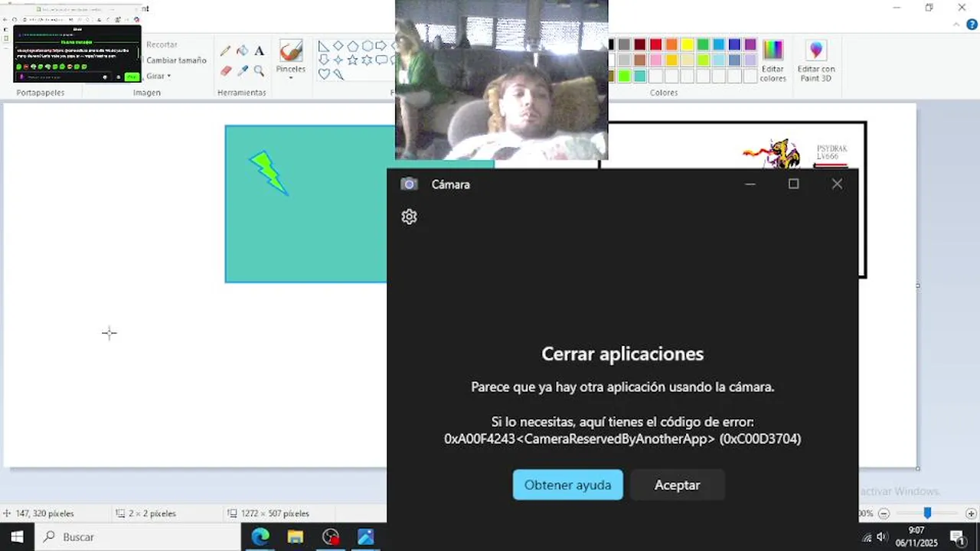Open the Windows Start menu
Screen dimensions: 980x551
(17, 537)
